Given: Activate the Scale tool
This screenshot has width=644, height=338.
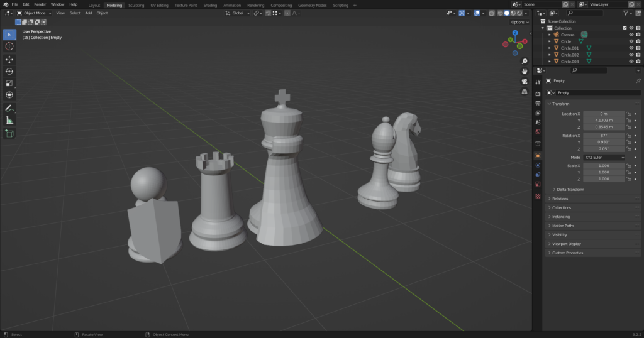Looking at the screenshot, I should [9, 84].
